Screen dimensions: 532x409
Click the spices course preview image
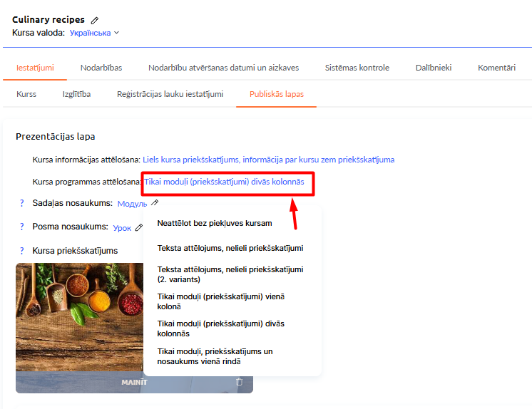pos(79,317)
